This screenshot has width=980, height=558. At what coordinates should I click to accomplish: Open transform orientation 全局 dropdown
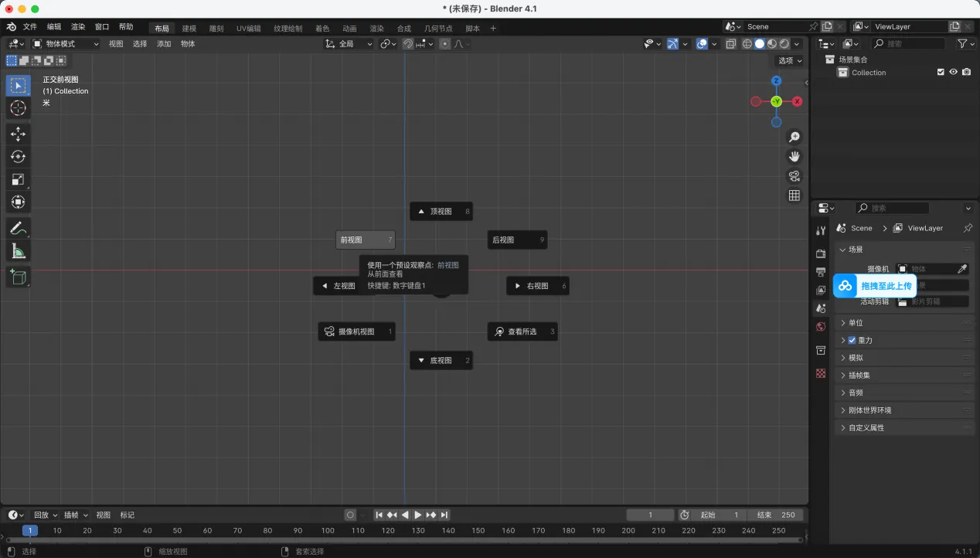[347, 44]
